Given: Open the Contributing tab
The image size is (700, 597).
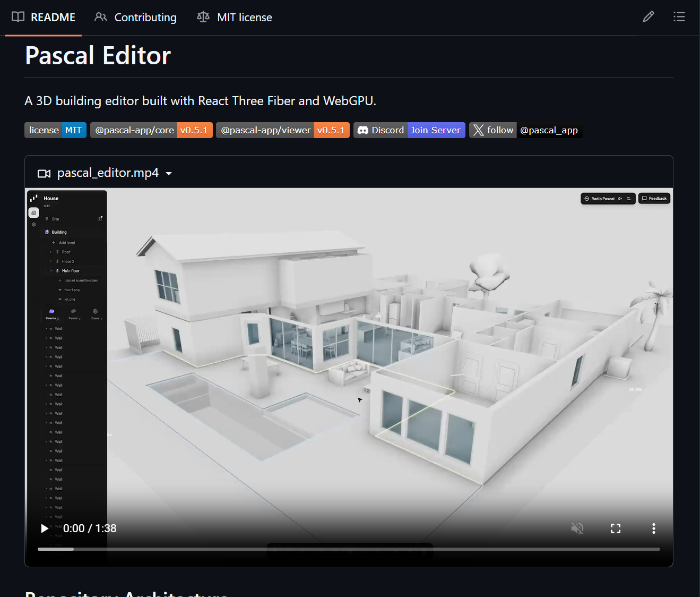Looking at the screenshot, I should pyautogui.click(x=135, y=17).
